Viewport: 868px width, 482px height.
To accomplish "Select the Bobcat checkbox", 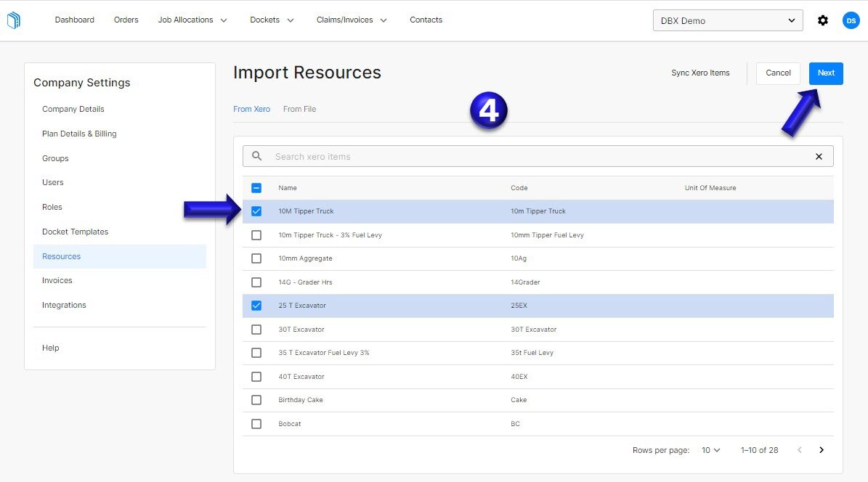I will pos(256,423).
